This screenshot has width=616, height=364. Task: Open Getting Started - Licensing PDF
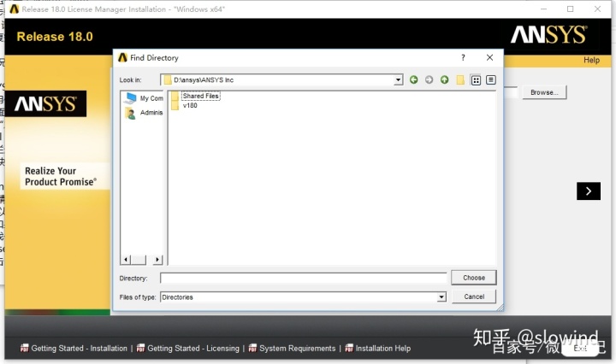coord(187,349)
